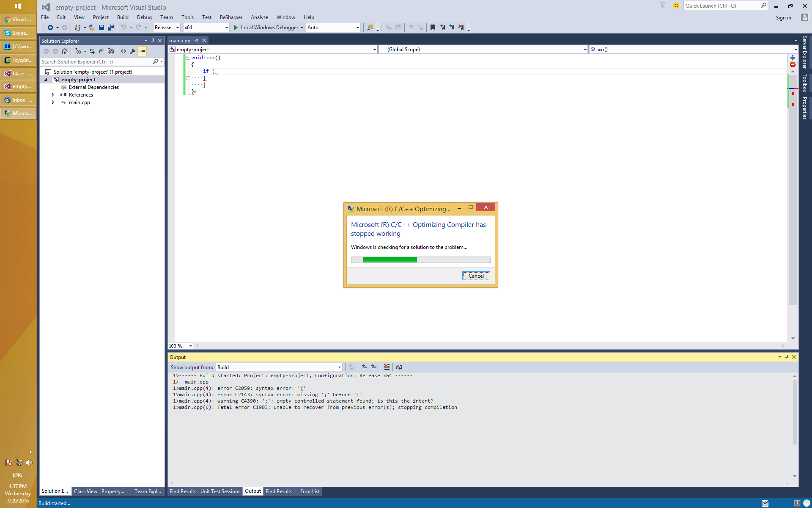Go to next bookmark icon
Screen dimensions: 812x508
point(452,28)
